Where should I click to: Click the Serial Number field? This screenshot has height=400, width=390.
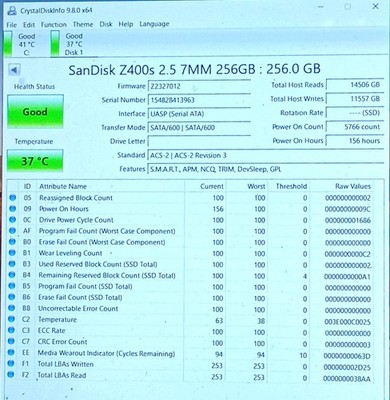(199, 100)
